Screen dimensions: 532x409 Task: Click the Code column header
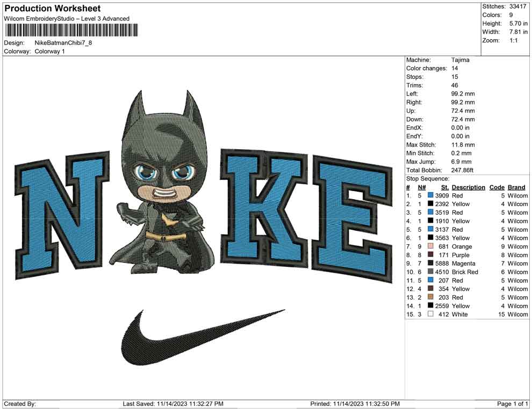497,187
